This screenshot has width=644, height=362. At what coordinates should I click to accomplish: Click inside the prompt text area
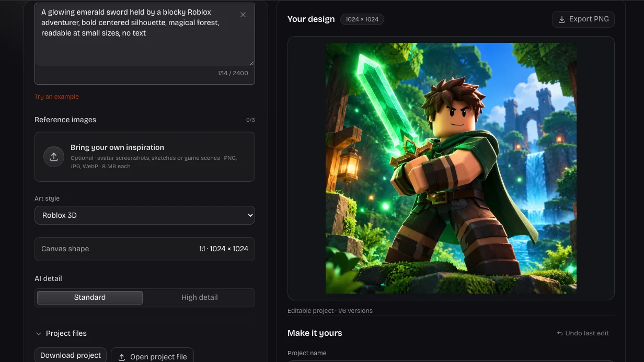(x=145, y=34)
